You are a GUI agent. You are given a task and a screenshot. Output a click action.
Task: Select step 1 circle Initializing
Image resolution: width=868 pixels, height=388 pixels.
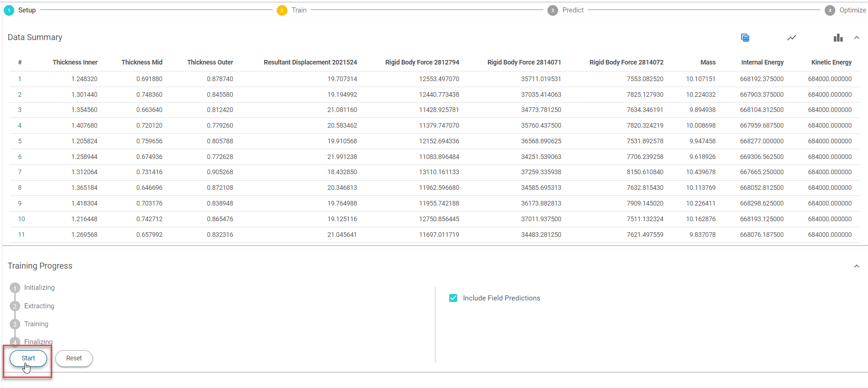pos(15,288)
